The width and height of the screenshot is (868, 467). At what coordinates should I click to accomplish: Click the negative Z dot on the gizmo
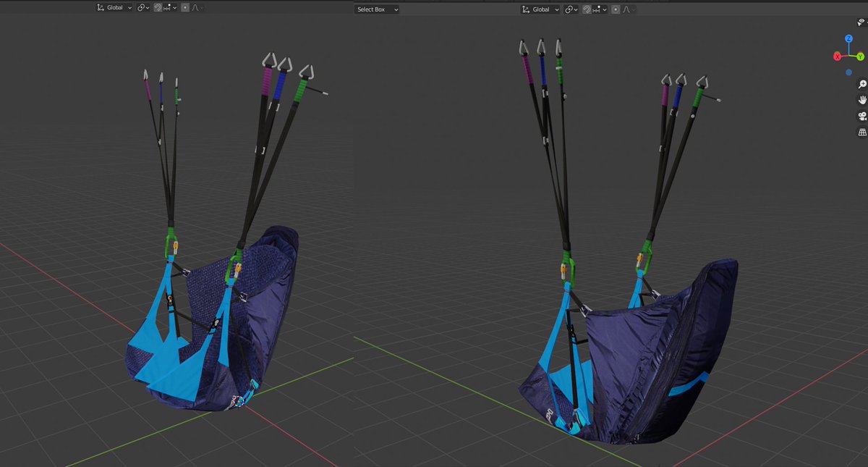pos(848,72)
